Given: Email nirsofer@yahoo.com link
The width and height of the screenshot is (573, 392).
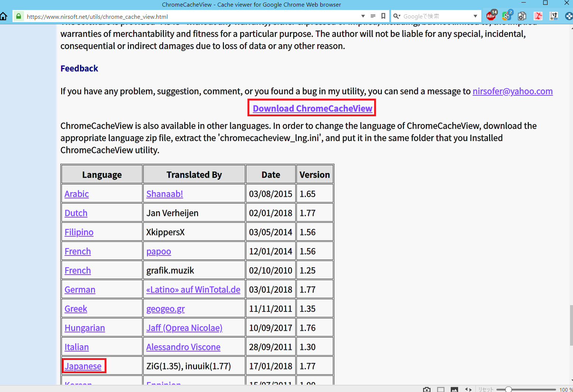Looking at the screenshot, I should (x=513, y=91).
